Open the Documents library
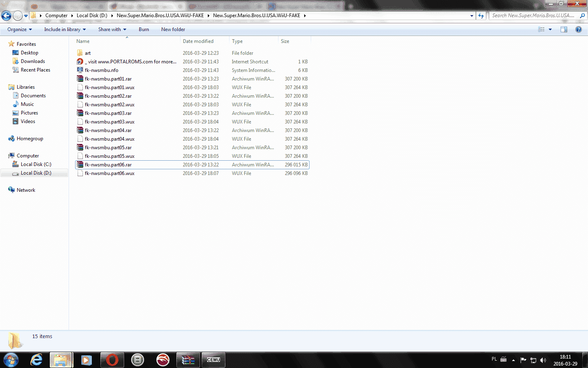Viewport: 588px width, 368px height. point(33,96)
